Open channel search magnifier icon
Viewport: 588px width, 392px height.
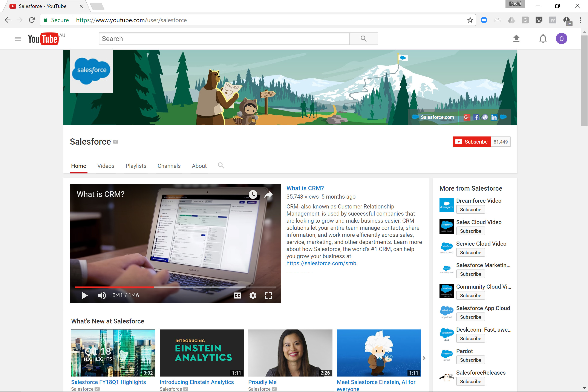coord(221,165)
